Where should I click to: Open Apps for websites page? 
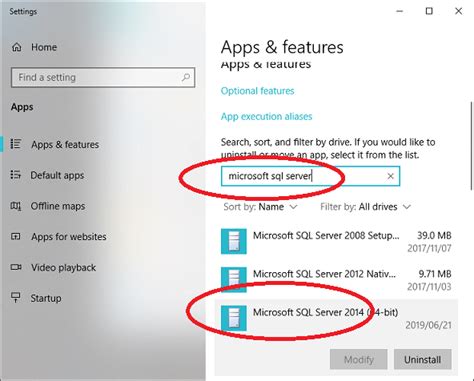69,237
